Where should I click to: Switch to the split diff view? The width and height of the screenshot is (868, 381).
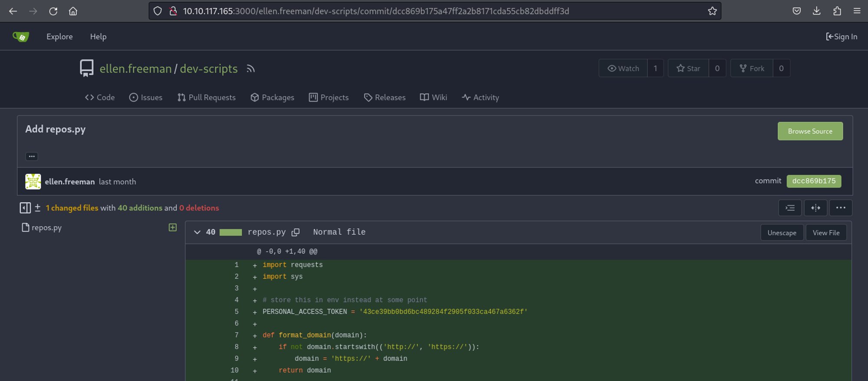(815, 208)
